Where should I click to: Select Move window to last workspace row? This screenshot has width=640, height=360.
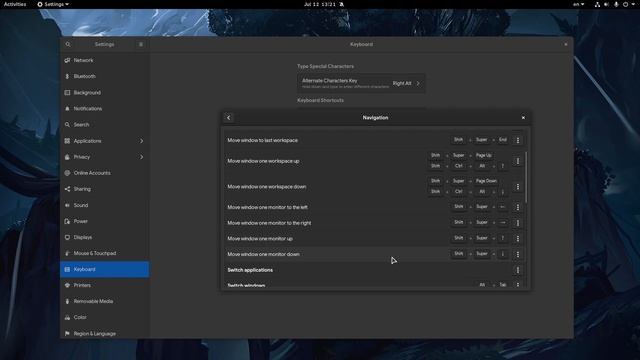374,140
